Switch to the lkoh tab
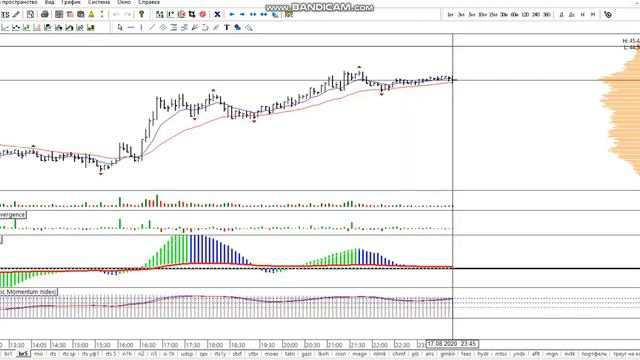The height and width of the screenshot is (360, 640). click(323, 354)
